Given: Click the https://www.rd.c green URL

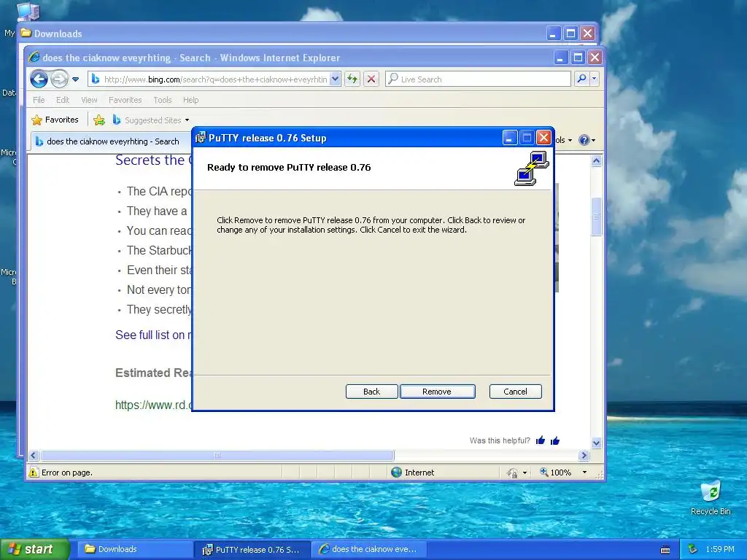Looking at the screenshot, I should pyautogui.click(x=153, y=405).
